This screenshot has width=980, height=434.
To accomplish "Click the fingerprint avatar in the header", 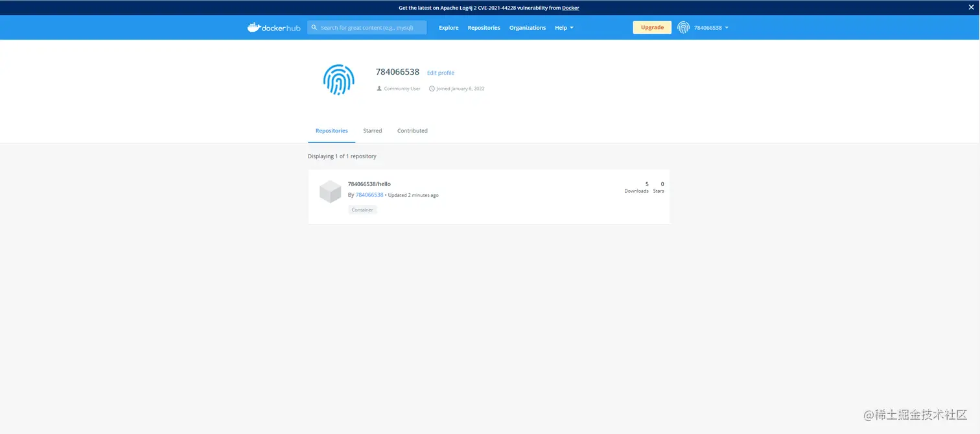I will 683,27.
